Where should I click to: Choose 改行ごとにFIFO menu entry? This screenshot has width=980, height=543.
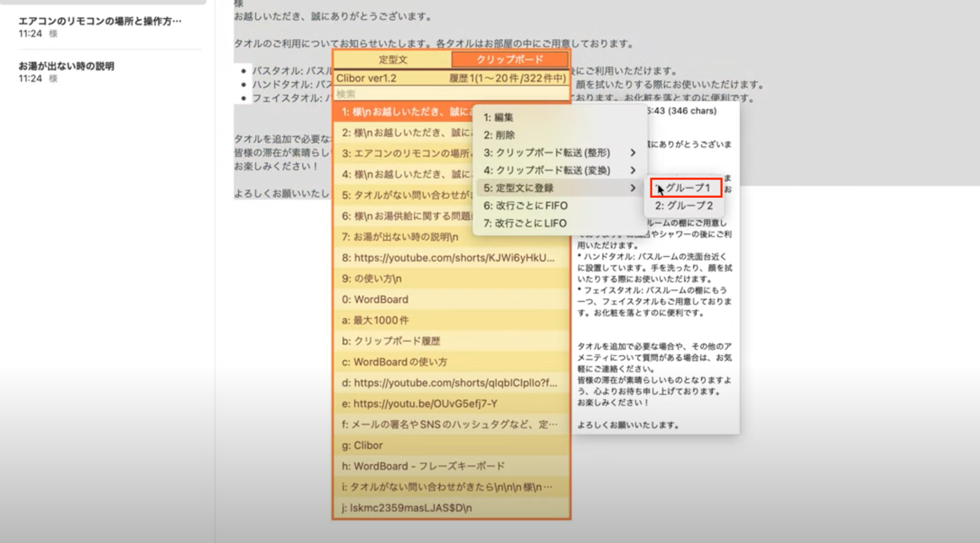(x=525, y=206)
